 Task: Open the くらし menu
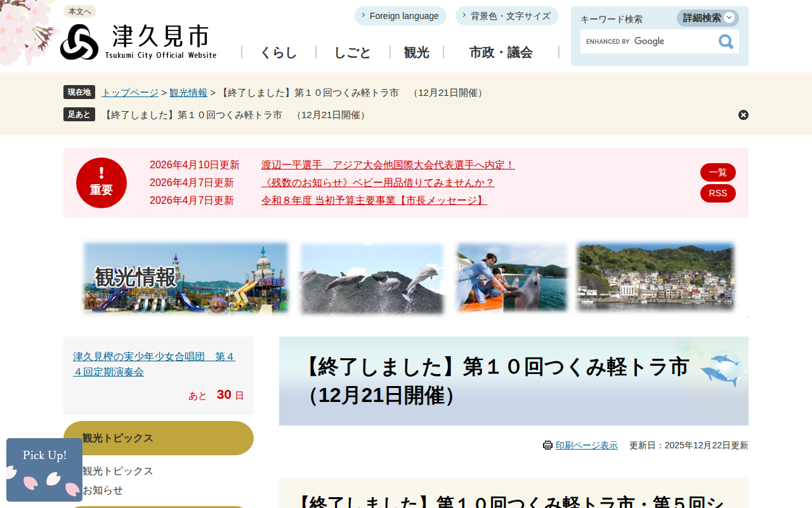[278, 53]
